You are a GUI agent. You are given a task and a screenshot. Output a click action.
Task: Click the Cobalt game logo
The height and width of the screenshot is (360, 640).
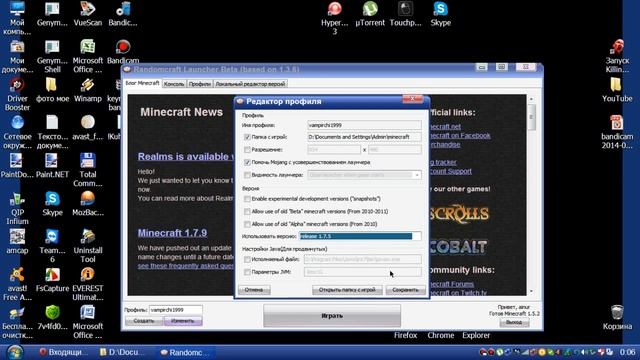tap(458, 246)
